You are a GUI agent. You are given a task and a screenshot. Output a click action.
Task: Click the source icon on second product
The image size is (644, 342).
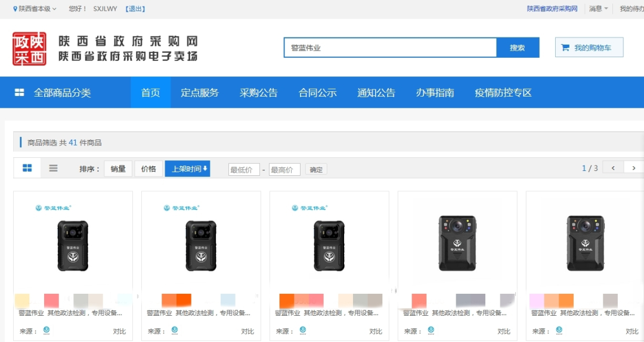point(175,330)
